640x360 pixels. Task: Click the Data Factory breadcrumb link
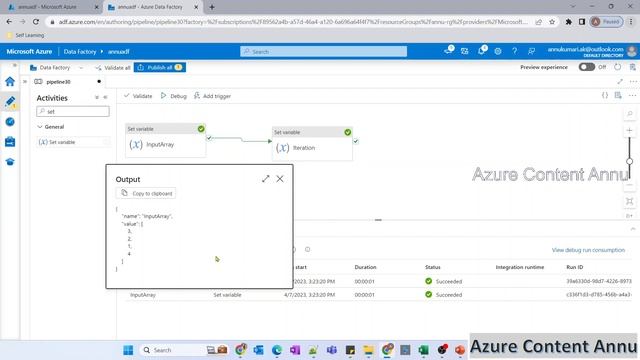point(80,51)
